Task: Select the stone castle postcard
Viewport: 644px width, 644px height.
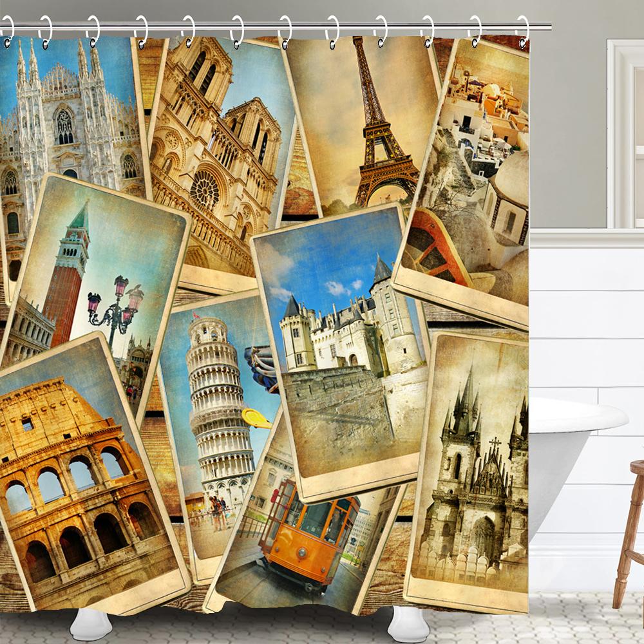Action: [341, 348]
